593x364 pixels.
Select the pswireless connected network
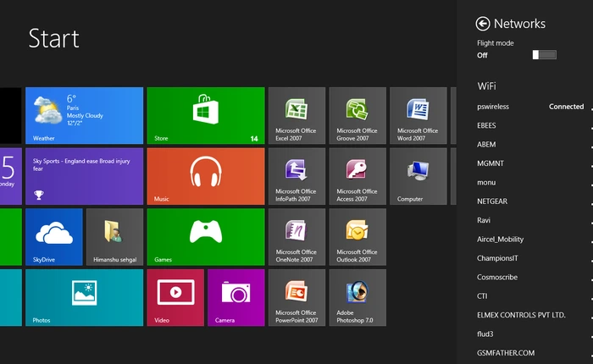[530, 107]
